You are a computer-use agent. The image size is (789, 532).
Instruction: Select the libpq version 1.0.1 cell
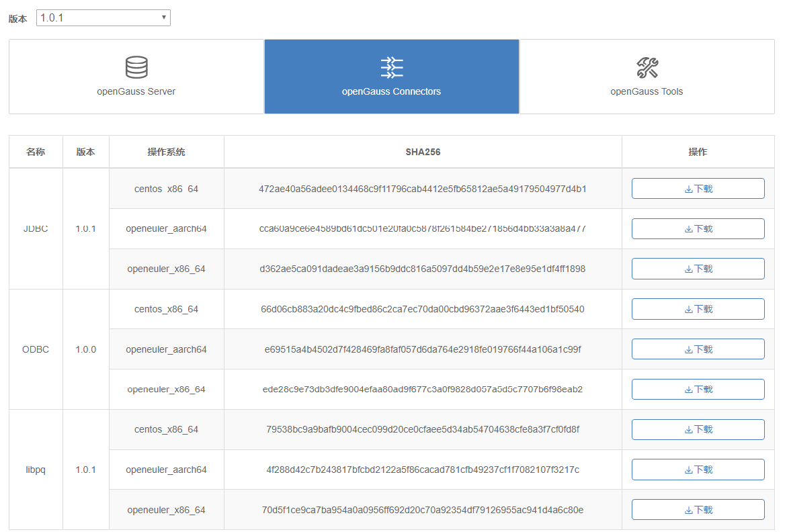[x=86, y=470]
